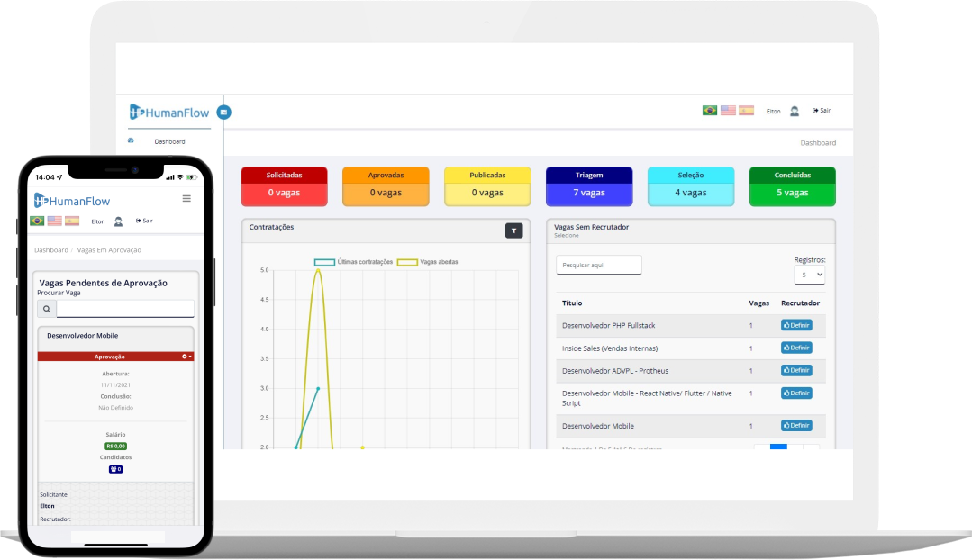The height and width of the screenshot is (560, 972).
Task: Click Definir for Inside Sales row
Action: click(796, 348)
